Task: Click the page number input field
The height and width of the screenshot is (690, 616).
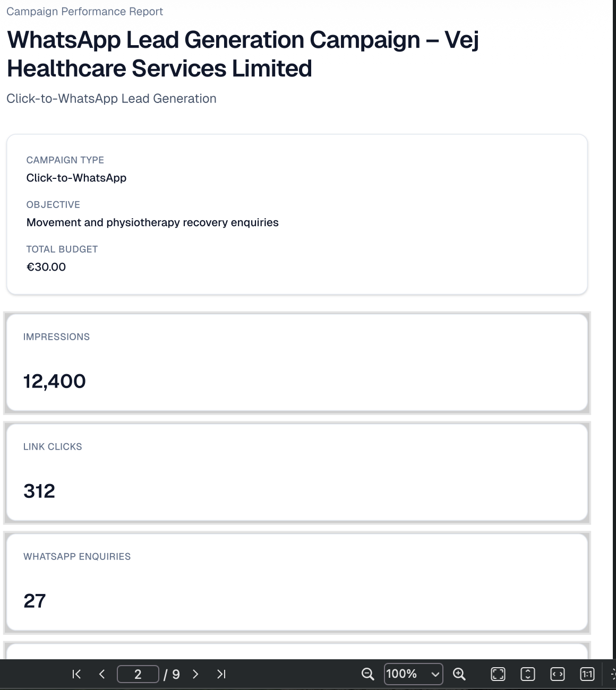Action: tap(138, 674)
